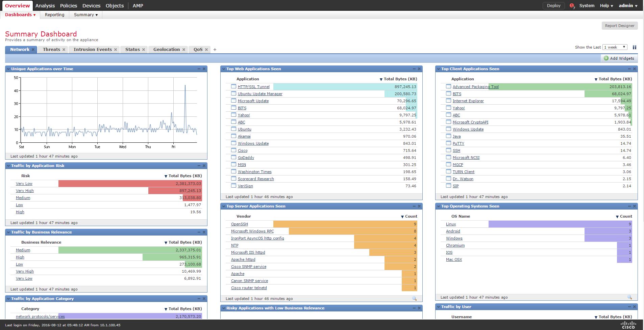Close the Status tab with its x
The image size is (644, 330).
144,50
